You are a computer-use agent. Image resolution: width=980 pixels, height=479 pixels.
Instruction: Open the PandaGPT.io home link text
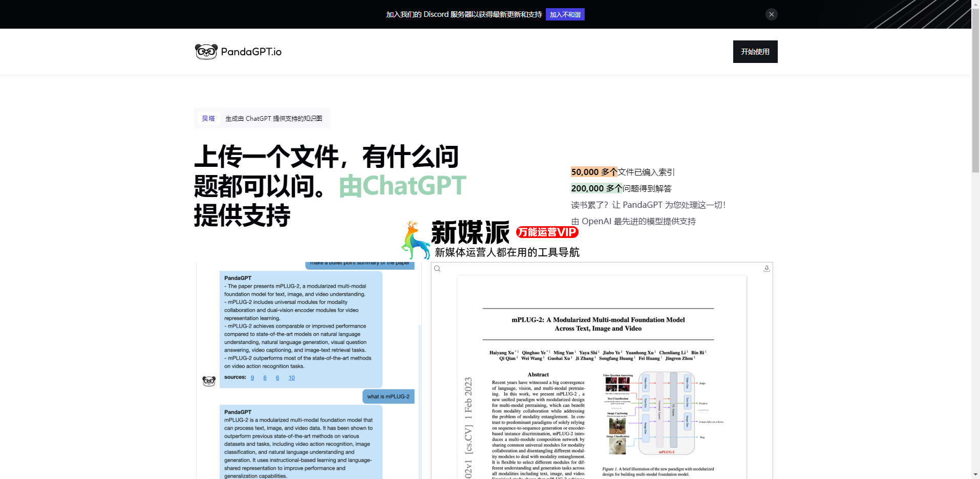click(251, 52)
